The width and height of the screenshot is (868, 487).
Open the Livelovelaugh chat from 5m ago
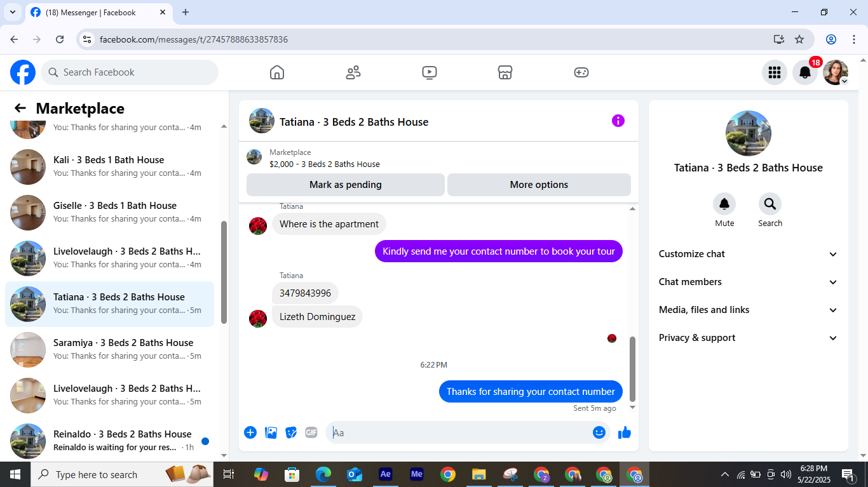(x=109, y=396)
